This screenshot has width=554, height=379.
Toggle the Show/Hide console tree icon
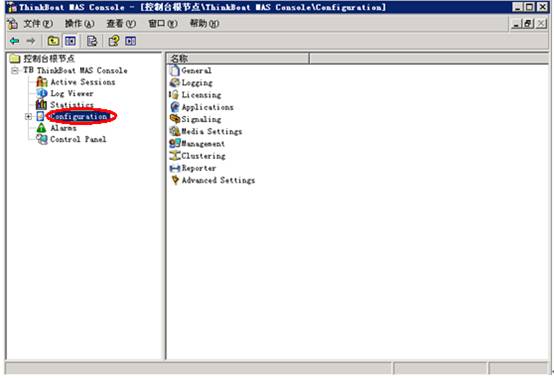(70, 41)
